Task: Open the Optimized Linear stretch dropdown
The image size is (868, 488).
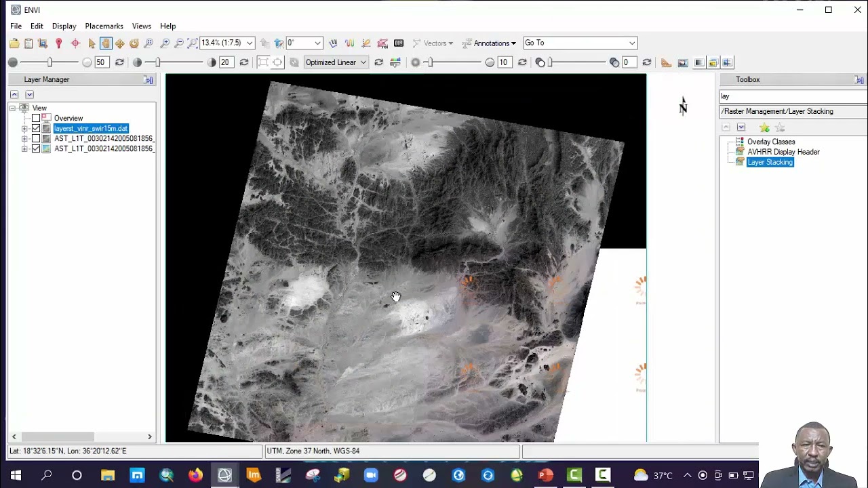Action: click(363, 62)
